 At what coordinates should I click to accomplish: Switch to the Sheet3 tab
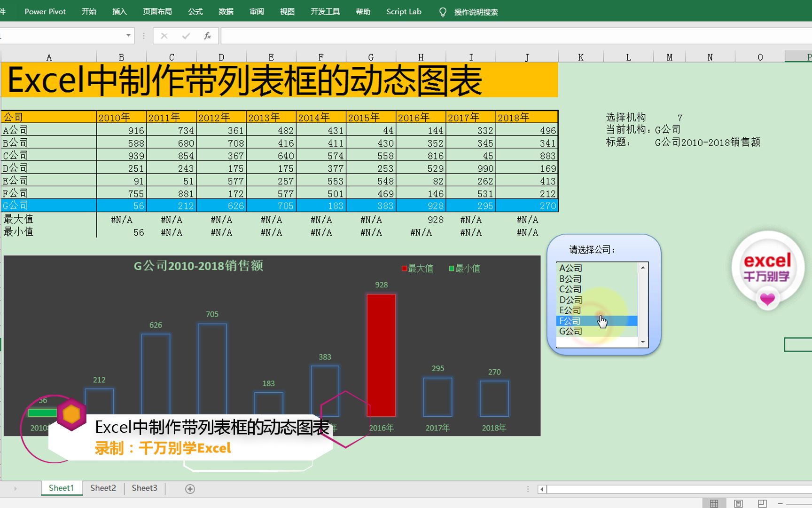pos(144,488)
